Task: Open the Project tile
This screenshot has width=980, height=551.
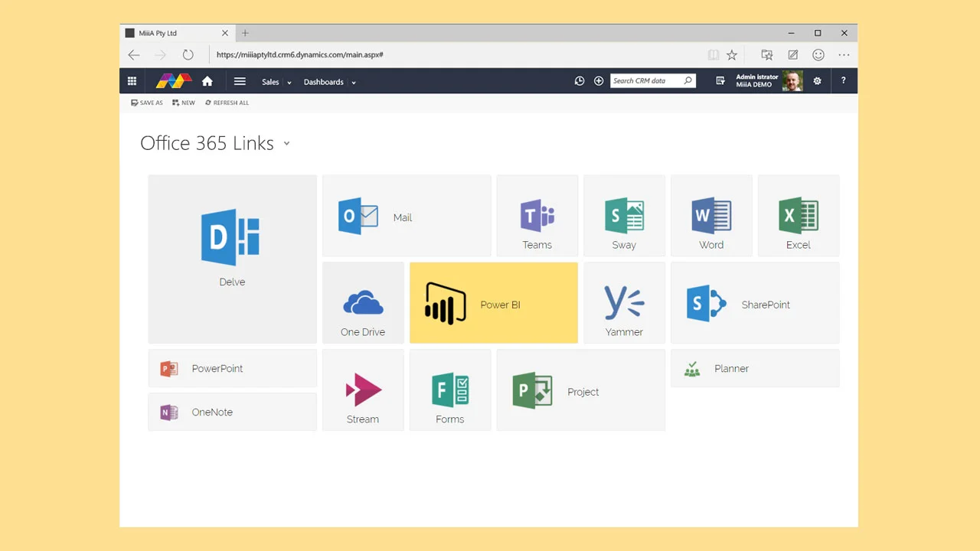Action: [x=581, y=390]
